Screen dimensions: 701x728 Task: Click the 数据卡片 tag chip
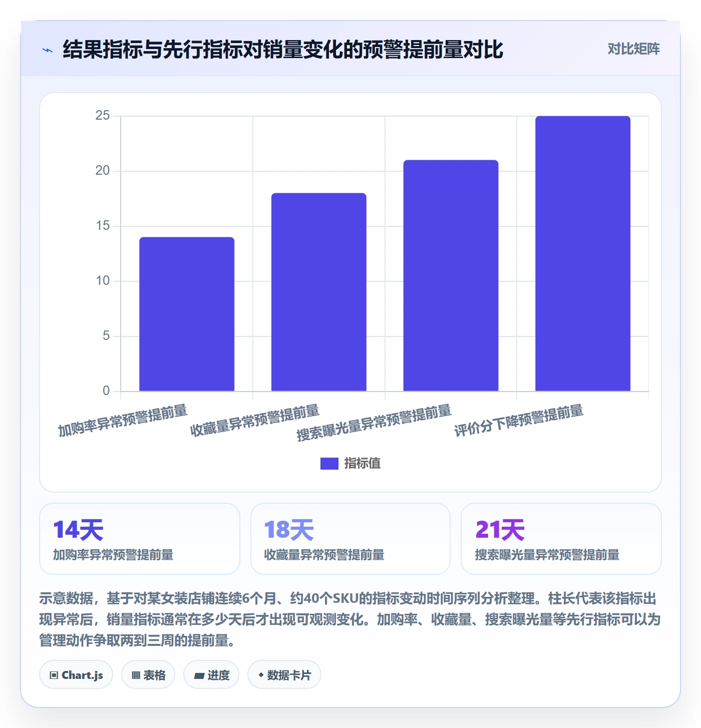pos(284,675)
